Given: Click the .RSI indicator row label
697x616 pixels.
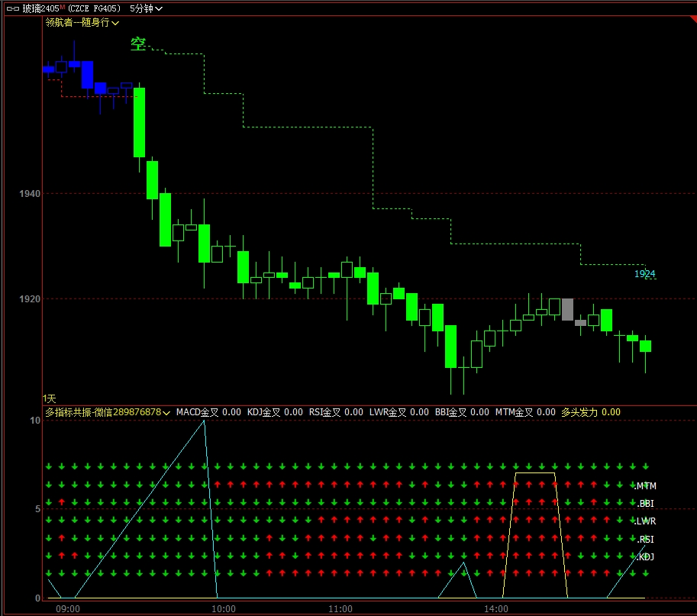Looking at the screenshot, I should coord(645,539).
